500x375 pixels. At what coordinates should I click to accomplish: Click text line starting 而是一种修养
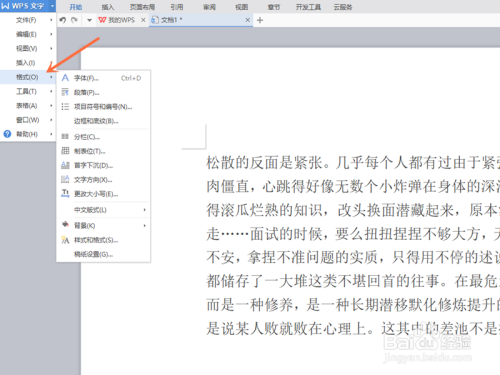point(353,305)
